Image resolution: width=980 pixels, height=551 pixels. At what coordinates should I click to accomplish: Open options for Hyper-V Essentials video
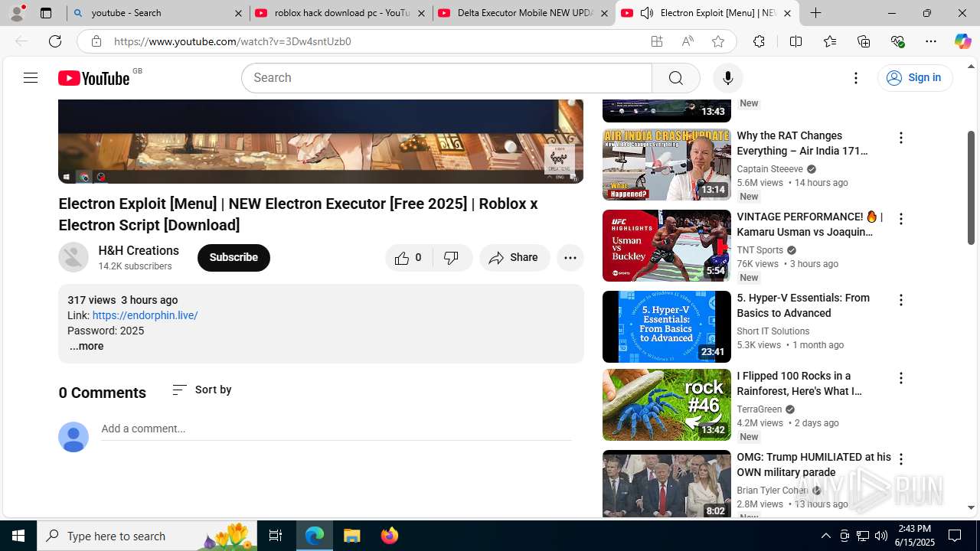[901, 300]
